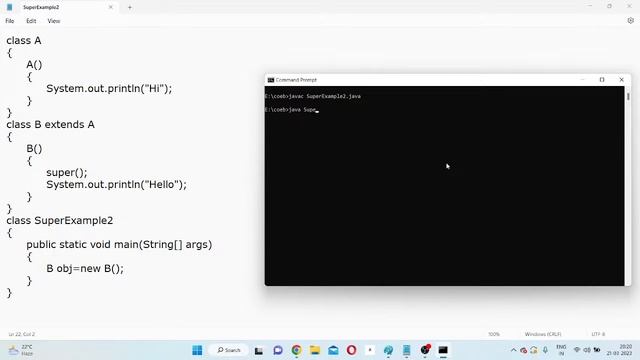The width and height of the screenshot is (640, 360).
Task: Click the battery tray icon
Action: (597, 350)
